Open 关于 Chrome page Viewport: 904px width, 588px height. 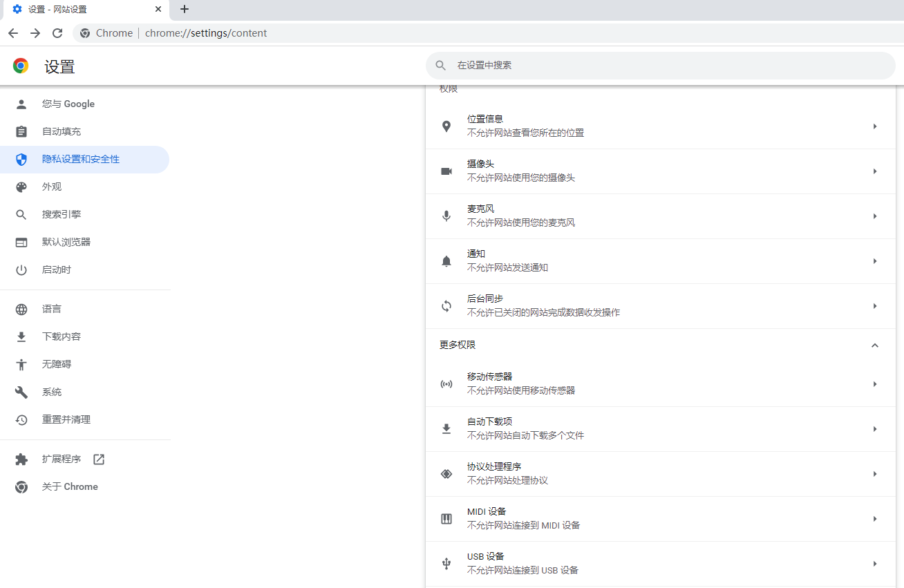click(70, 487)
